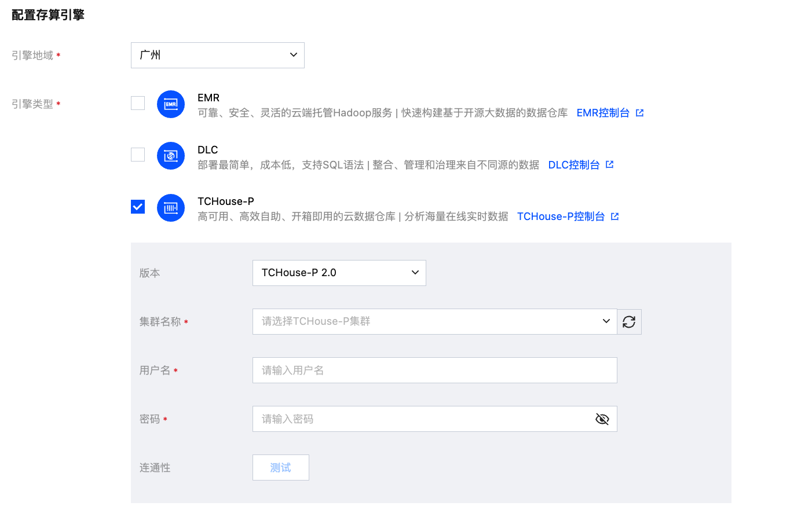Toggle password visibility eye icon

602,419
